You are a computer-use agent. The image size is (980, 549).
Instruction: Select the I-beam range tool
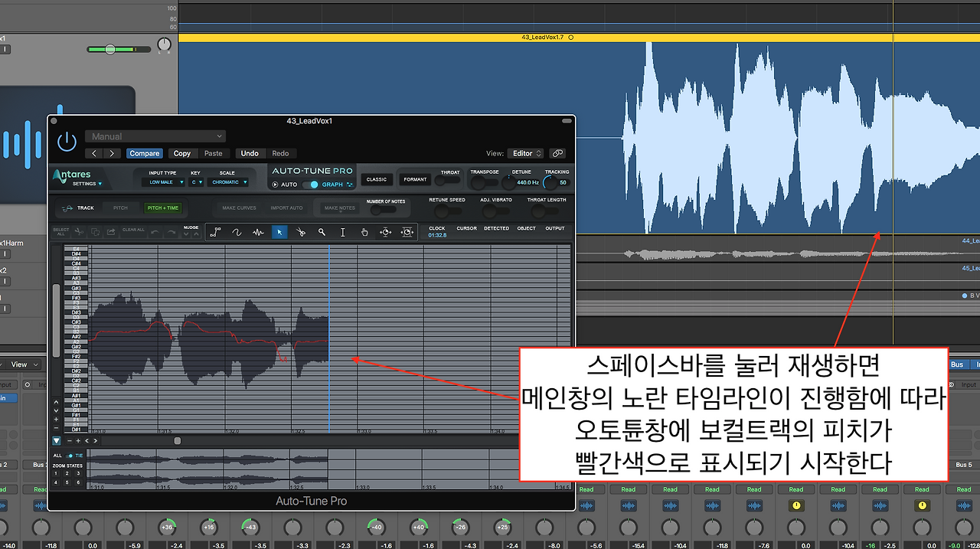coord(343,232)
